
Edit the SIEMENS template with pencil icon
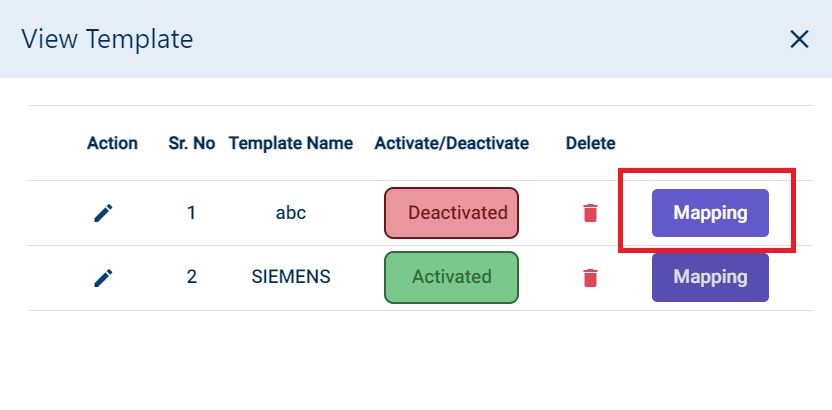click(103, 277)
